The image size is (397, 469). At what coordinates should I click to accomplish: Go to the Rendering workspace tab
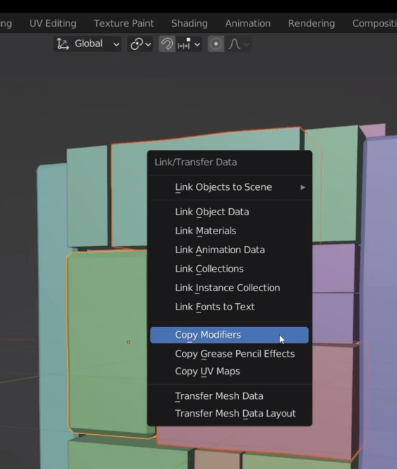tap(311, 23)
